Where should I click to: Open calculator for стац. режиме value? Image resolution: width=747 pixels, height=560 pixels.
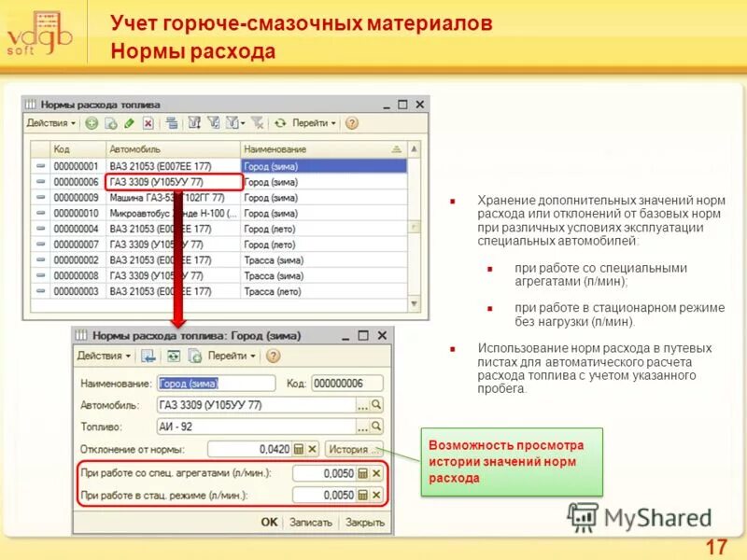(364, 493)
